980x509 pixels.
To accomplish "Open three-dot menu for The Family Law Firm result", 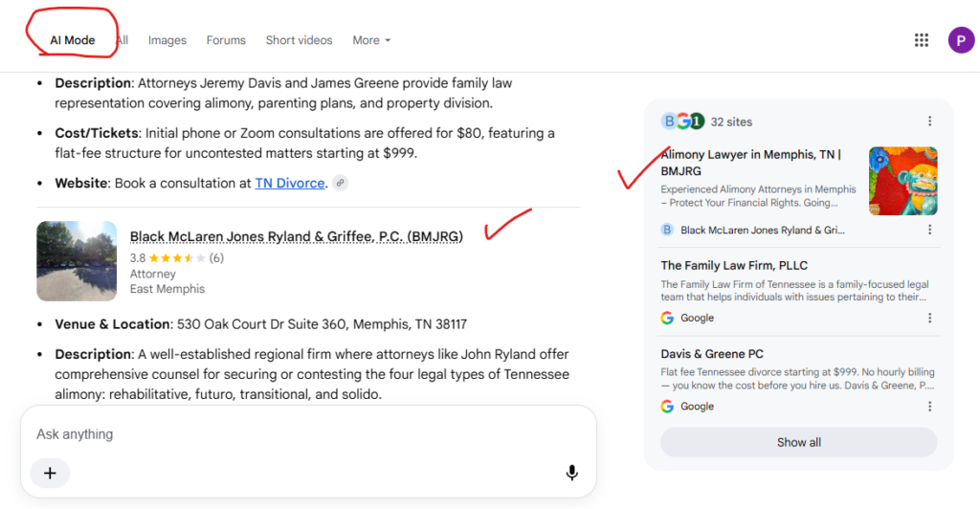I will (x=929, y=318).
